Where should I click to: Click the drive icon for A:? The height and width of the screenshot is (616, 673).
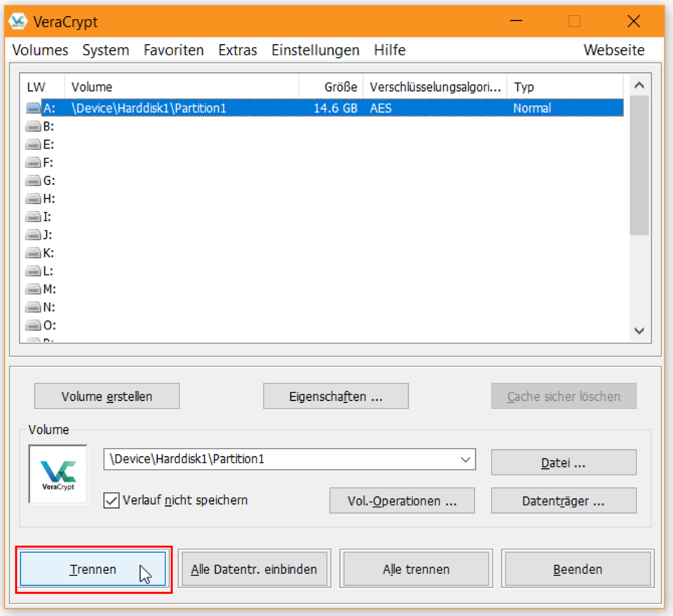pyautogui.click(x=34, y=108)
